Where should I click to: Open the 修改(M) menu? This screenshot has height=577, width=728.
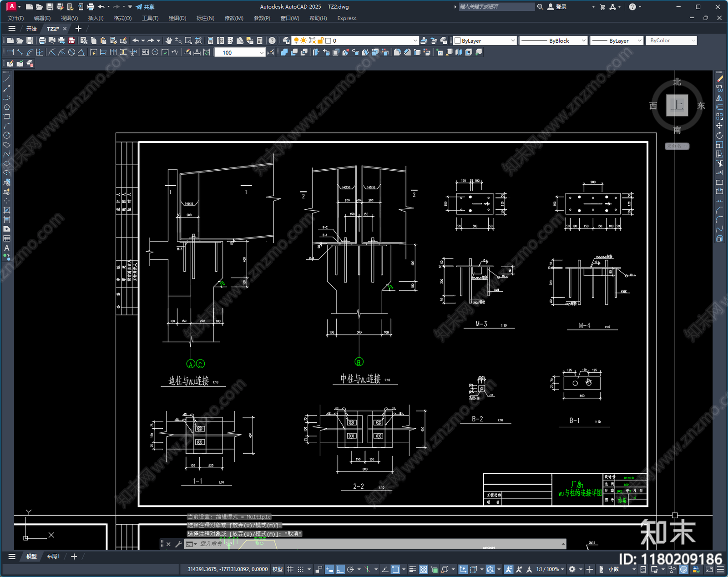tap(234, 18)
